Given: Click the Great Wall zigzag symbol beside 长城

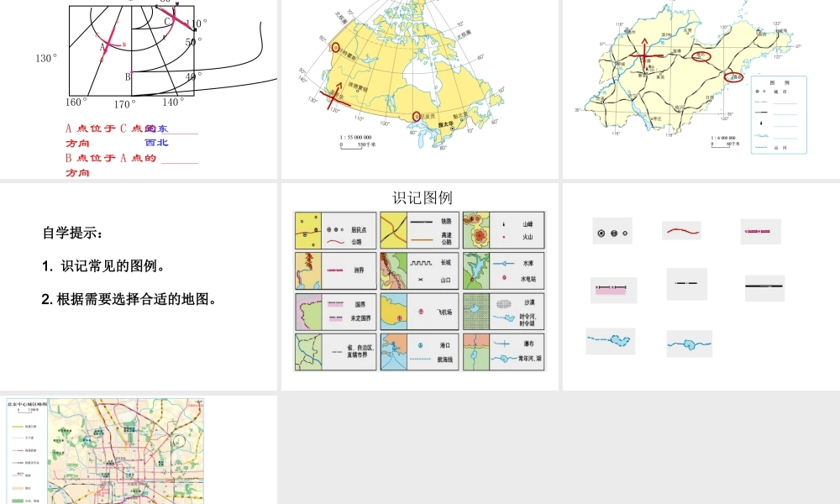Looking at the screenshot, I should 421,263.
